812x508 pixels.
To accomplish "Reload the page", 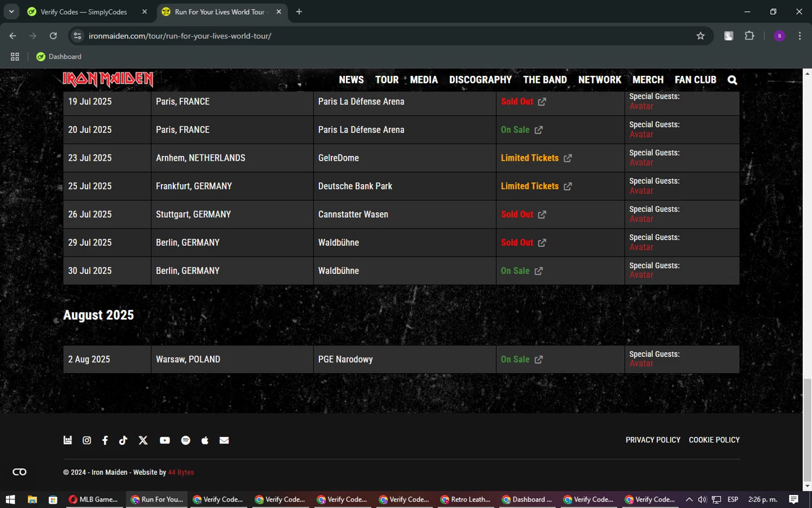I will 53,36.
